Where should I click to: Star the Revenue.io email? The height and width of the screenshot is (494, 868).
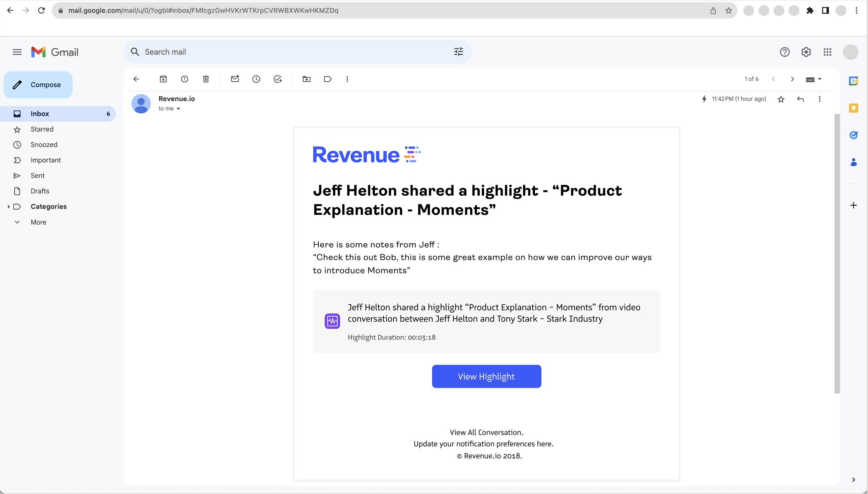781,99
